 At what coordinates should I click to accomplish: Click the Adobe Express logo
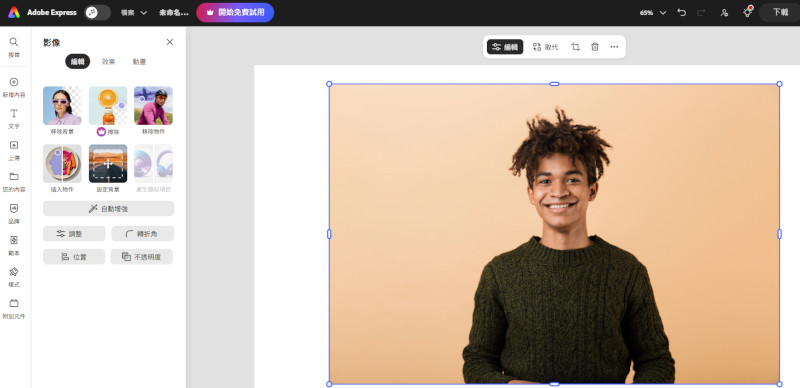point(14,12)
